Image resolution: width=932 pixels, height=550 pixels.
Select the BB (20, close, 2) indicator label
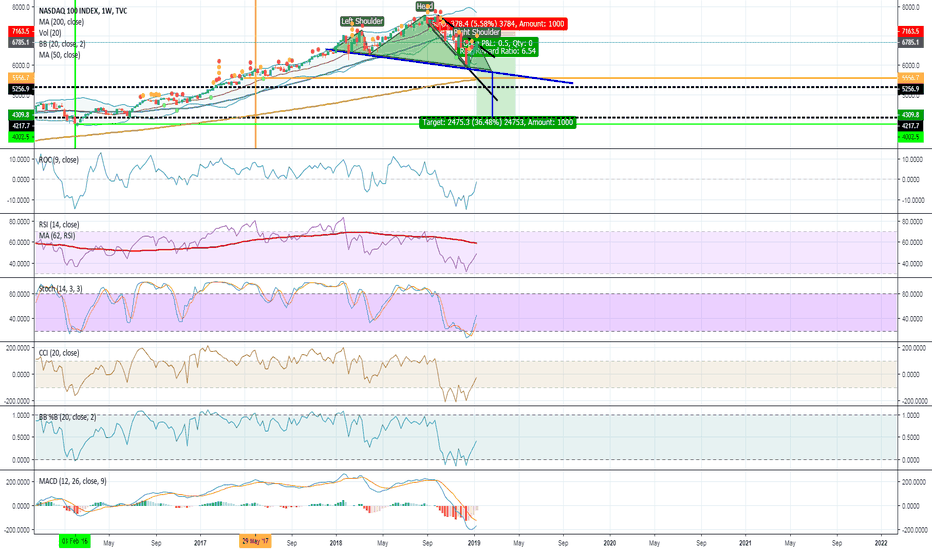(x=62, y=43)
